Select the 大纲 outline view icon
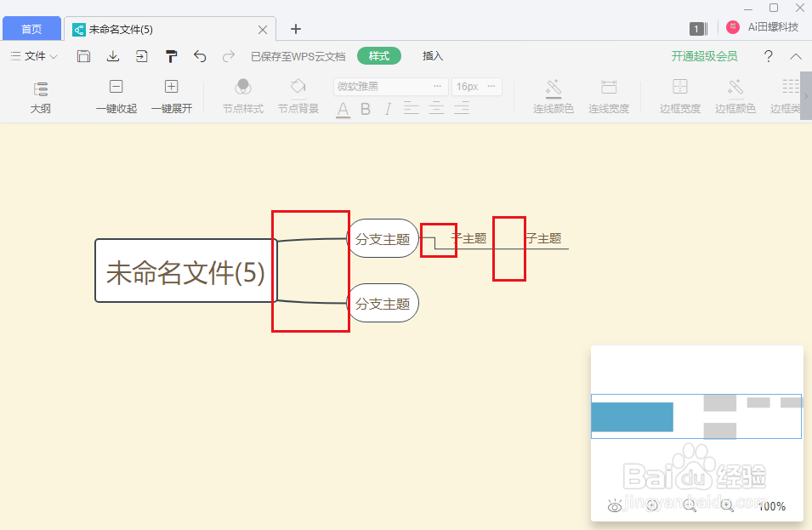This screenshot has height=530, width=812. [40, 95]
